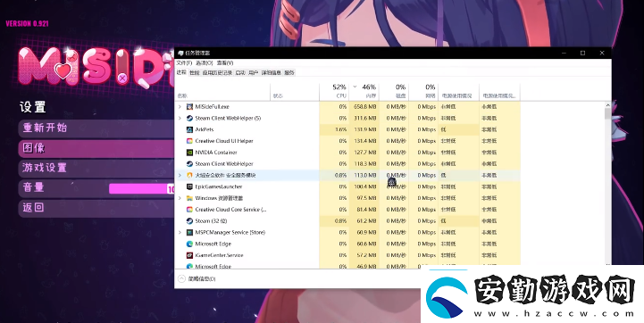Click the MSPCManager Service icon
Screen dimensions: 644x323
(189, 232)
